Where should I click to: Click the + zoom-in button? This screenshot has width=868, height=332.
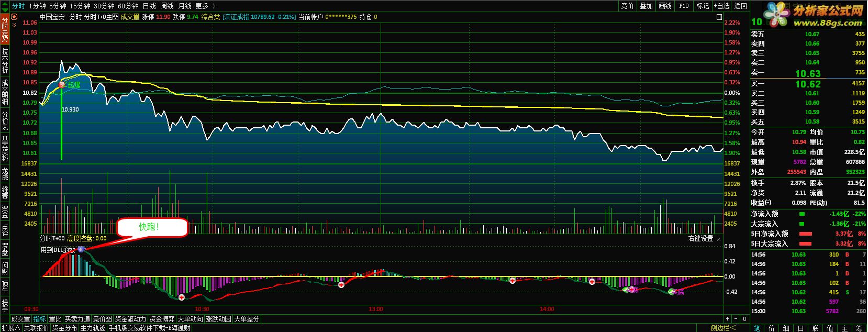point(727,319)
